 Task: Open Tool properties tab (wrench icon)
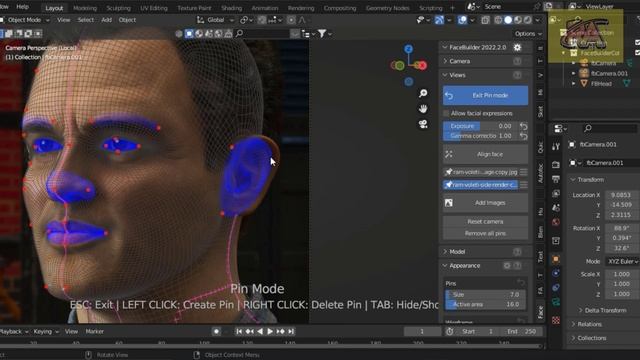(x=556, y=147)
